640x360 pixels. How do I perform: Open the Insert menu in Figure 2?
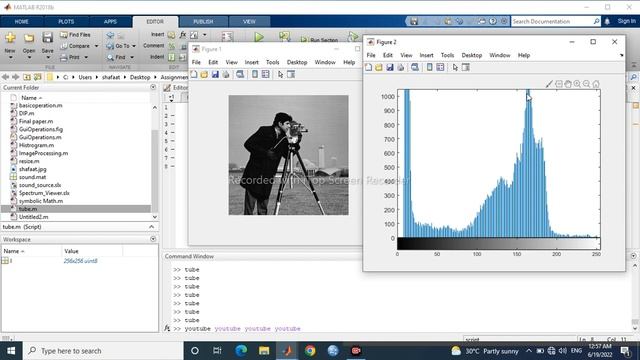point(426,55)
